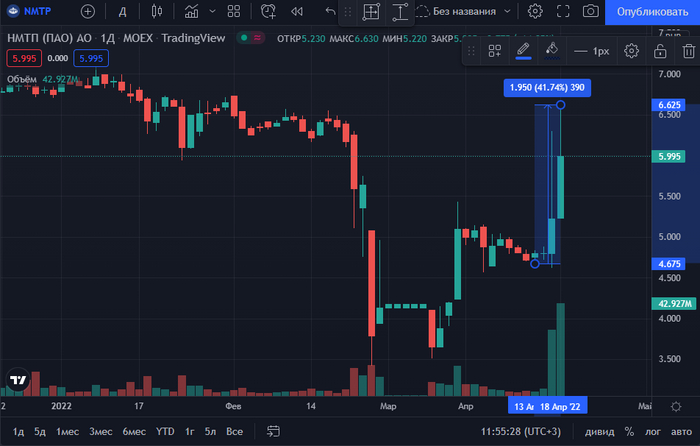Open the alert creation clock icon
Viewport: 700px width, 446px height.
[268, 12]
